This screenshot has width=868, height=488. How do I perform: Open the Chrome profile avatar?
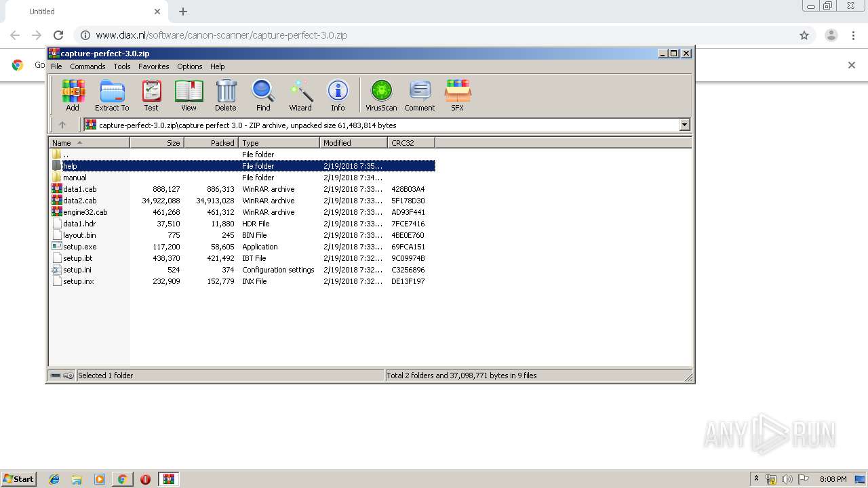tap(831, 35)
